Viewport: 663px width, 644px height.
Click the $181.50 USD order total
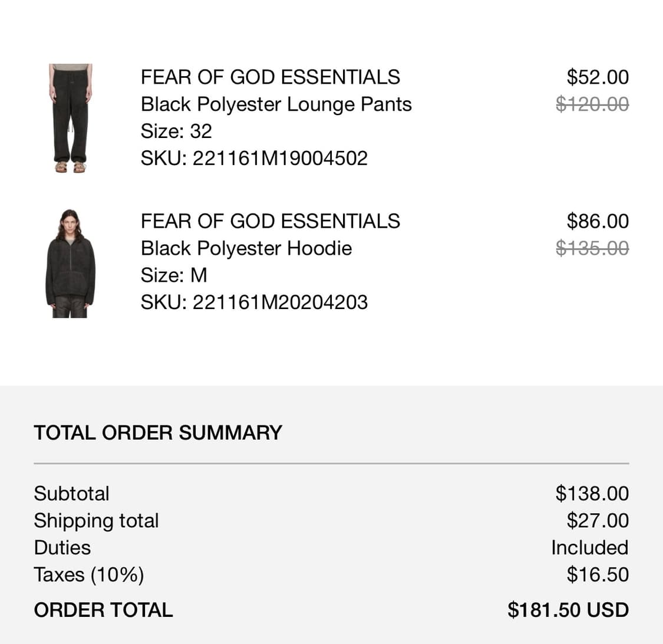(568, 610)
